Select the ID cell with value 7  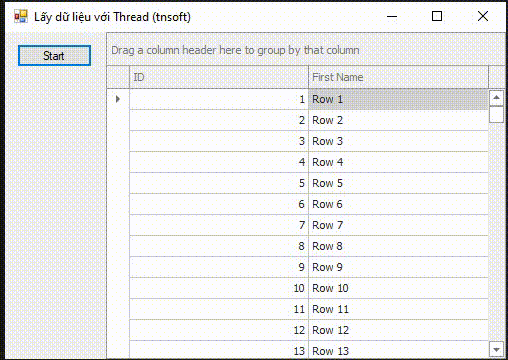click(219, 225)
